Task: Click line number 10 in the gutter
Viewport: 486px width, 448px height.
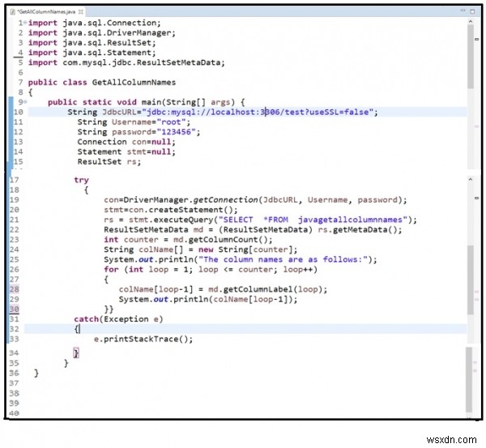Action: 19,112
